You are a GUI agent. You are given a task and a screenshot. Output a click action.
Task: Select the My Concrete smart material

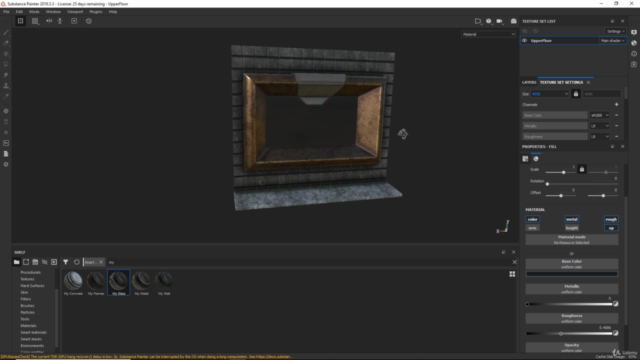[x=73, y=282]
